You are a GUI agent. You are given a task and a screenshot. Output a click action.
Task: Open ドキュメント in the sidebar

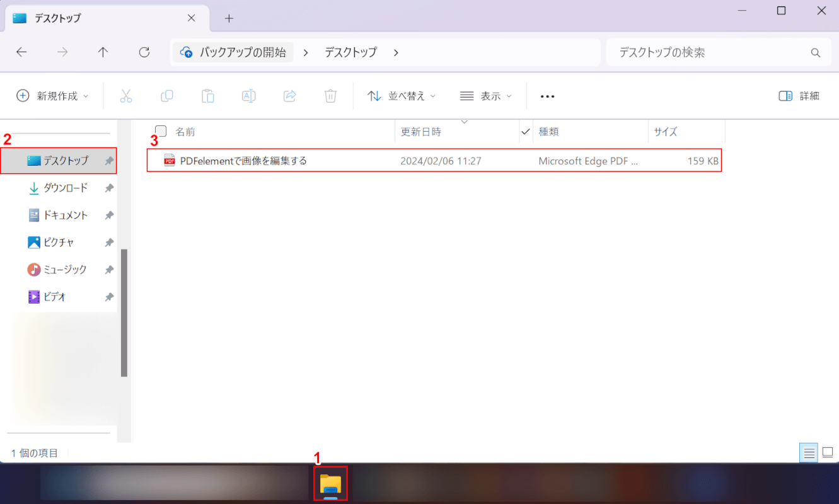click(x=59, y=215)
